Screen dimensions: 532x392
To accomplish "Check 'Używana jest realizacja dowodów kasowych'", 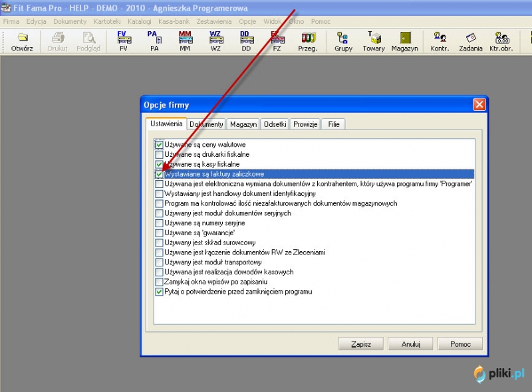I will coord(159,272).
